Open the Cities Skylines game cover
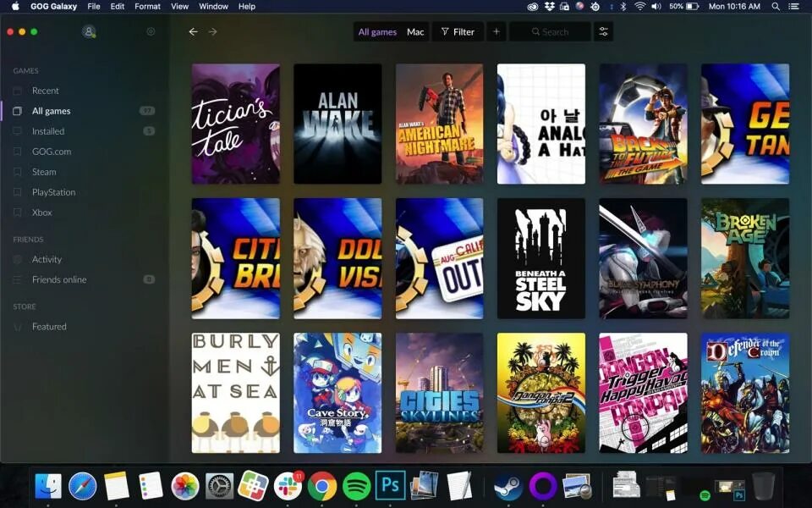 coord(440,393)
